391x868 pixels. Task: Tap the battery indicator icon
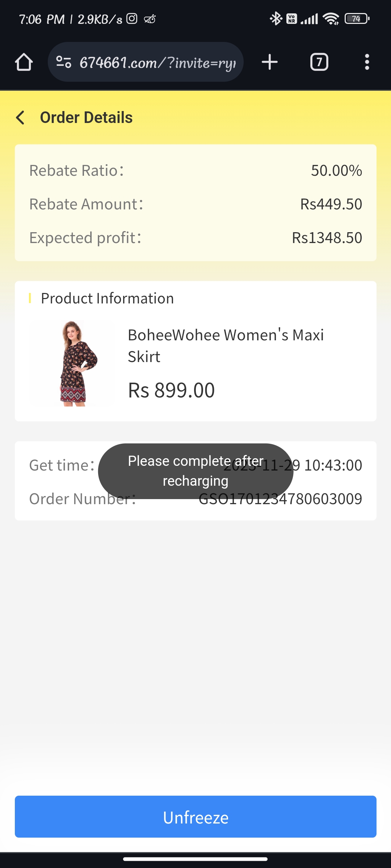click(x=357, y=18)
